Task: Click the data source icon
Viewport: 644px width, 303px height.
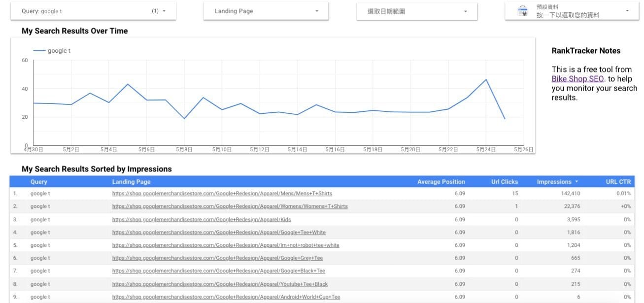Action: point(522,11)
